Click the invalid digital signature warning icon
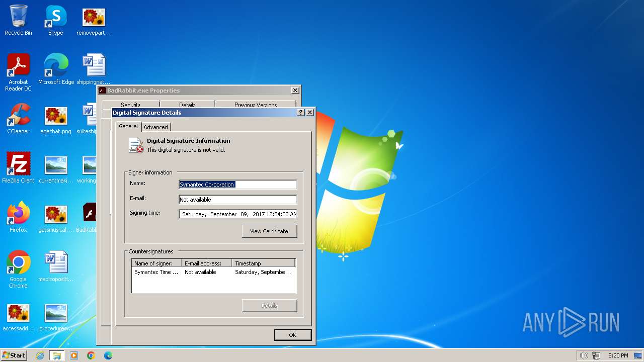Image resolution: width=644 pixels, height=362 pixels. coord(136,145)
